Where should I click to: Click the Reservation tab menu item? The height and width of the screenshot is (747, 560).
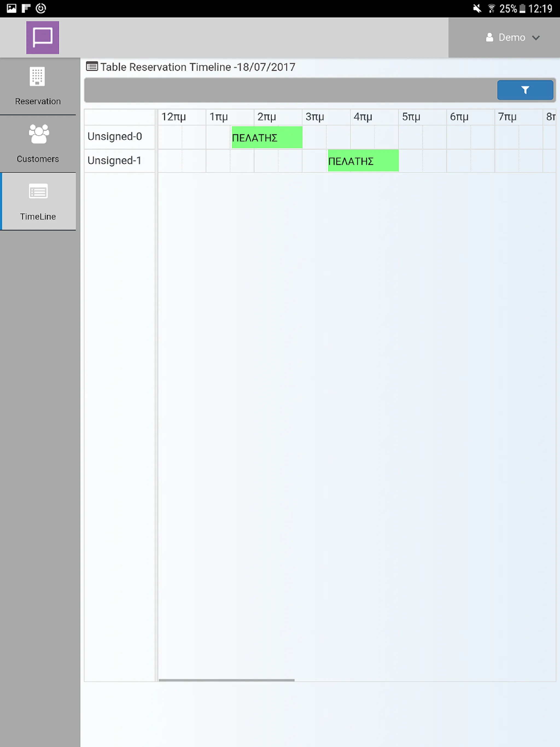point(37,85)
